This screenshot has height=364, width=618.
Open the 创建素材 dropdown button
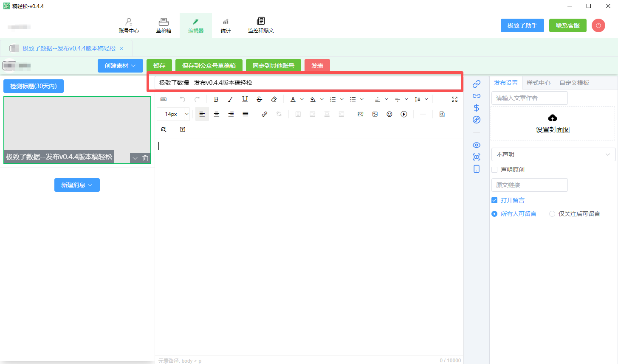120,66
